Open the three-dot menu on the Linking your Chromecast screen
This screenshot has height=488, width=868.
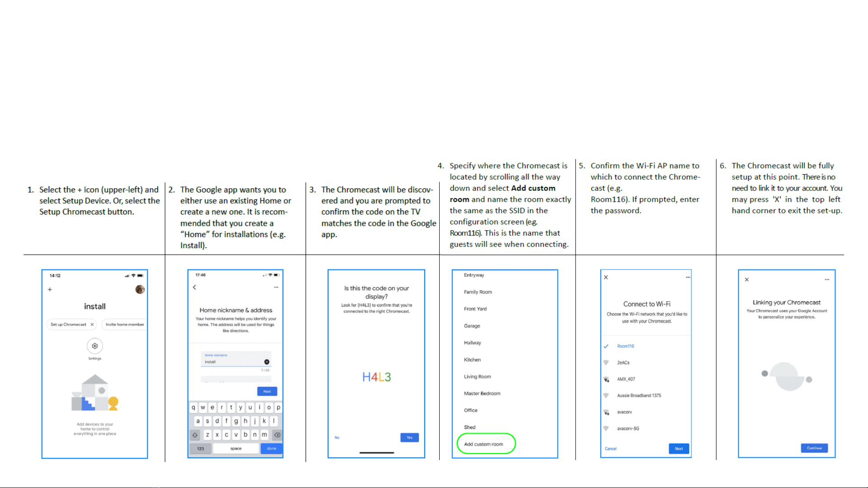[x=827, y=279]
